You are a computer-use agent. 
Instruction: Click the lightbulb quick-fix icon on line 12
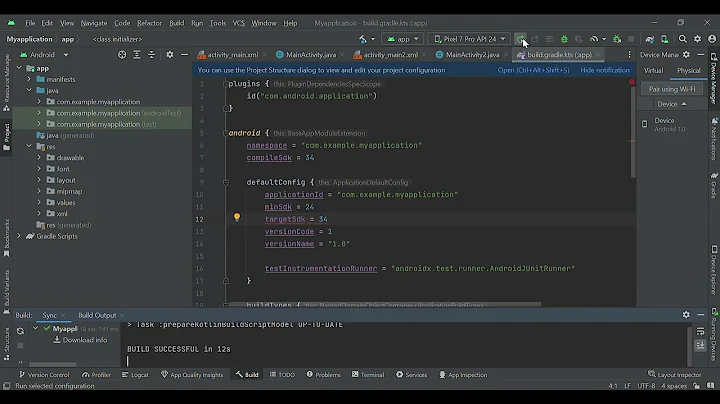click(x=236, y=217)
